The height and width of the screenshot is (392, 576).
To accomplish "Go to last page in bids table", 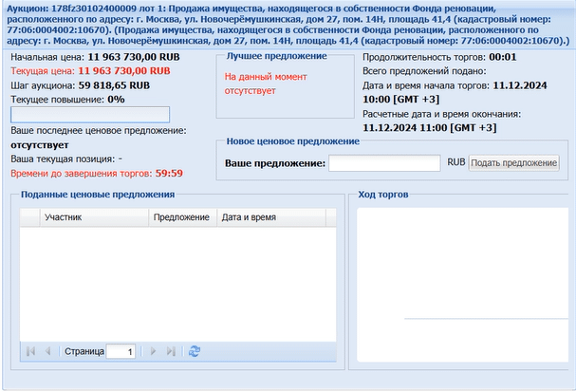I will point(171,351).
